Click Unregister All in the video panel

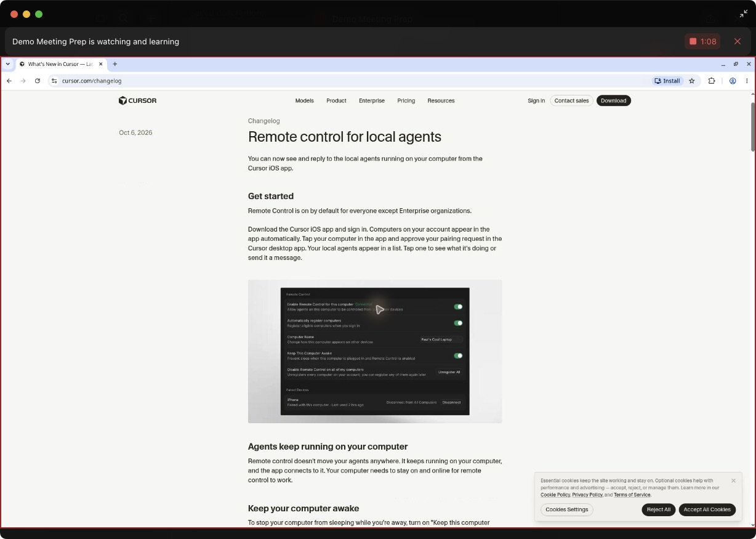[449, 372]
